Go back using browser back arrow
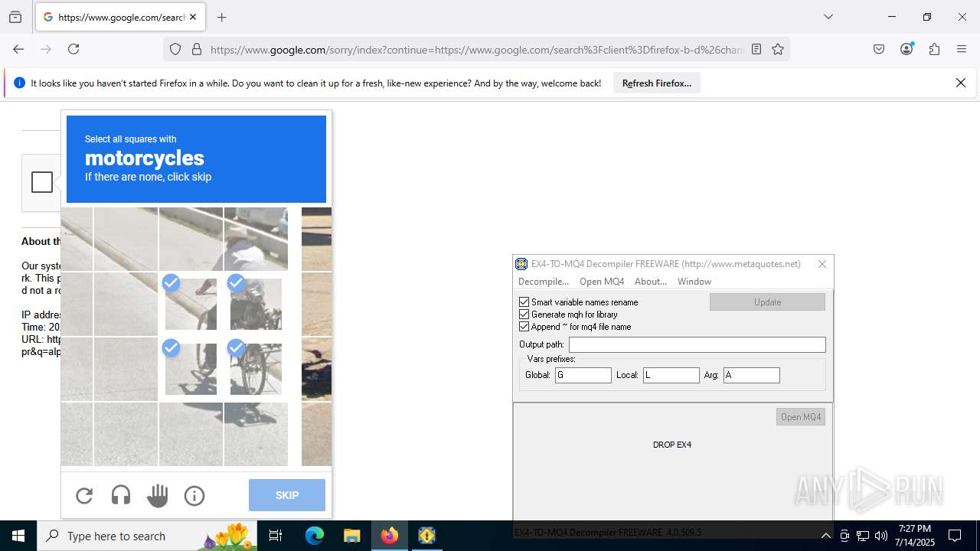 (18, 49)
